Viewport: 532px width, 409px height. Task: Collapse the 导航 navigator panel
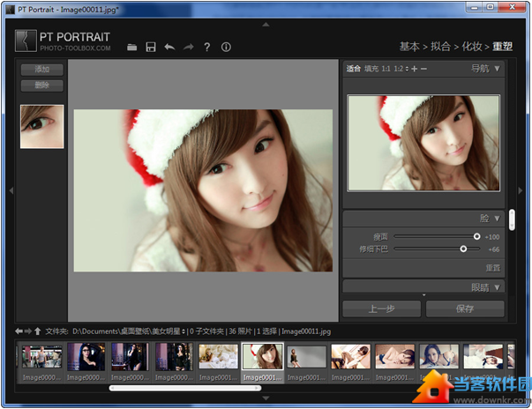click(x=497, y=69)
